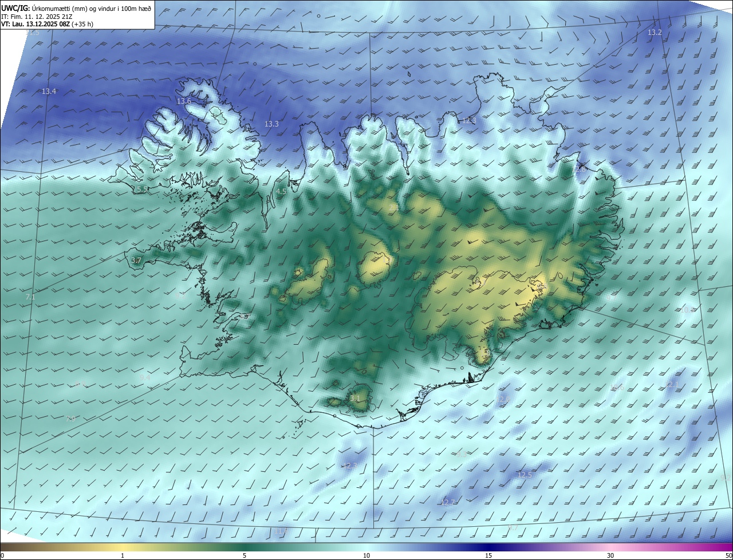The height and width of the screenshot is (560, 733).
Task: Select the 4.5 value label on the map
Action: (x=281, y=192)
